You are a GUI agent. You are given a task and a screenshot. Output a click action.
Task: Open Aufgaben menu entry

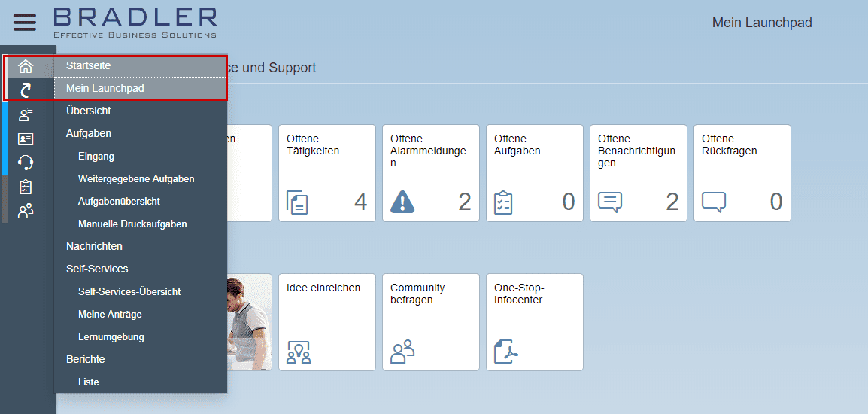pyautogui.click(x=141, y=133)
